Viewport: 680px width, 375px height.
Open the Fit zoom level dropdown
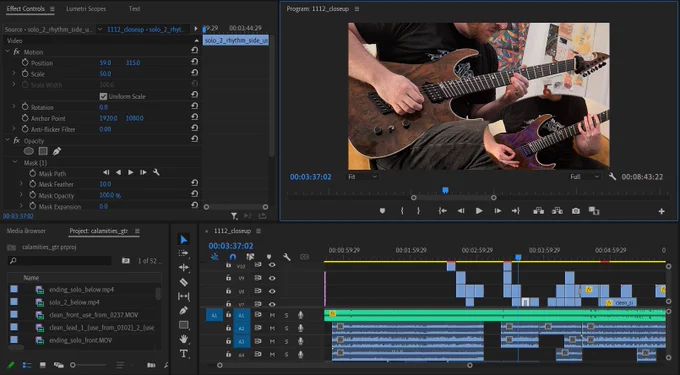point(363,176)
